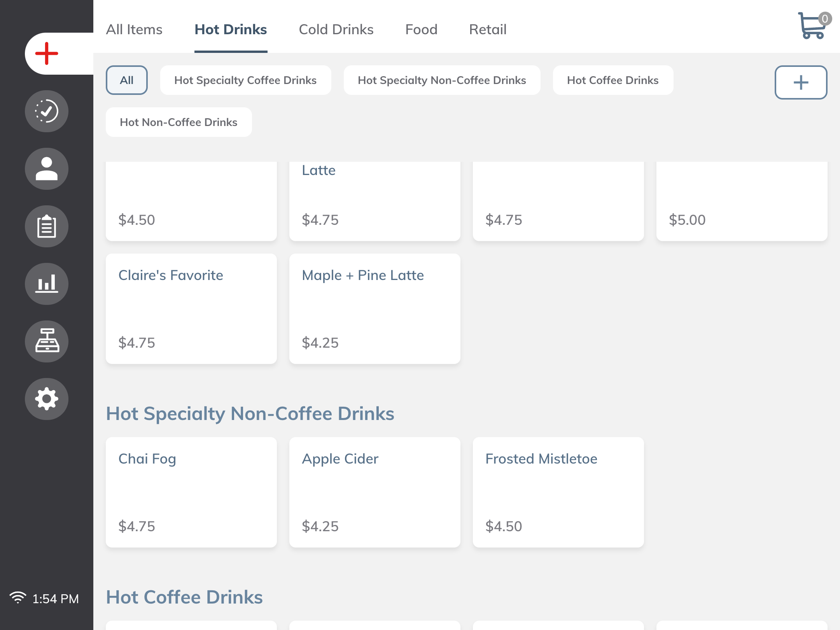Filter by Hot Specialty Coffee Drinks
This screenshot has height=630, width=840.
[245, 80]
